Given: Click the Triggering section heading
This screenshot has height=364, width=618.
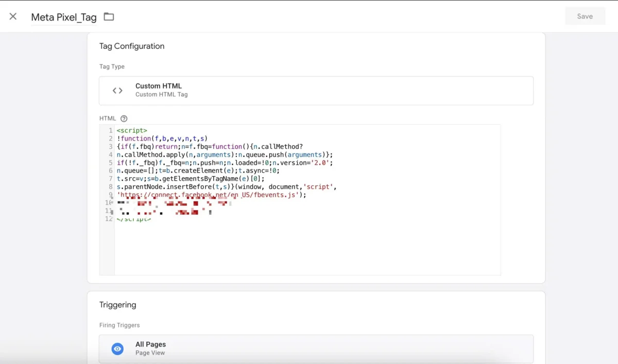Looking at the screenshot, I should tap(118, 305).
